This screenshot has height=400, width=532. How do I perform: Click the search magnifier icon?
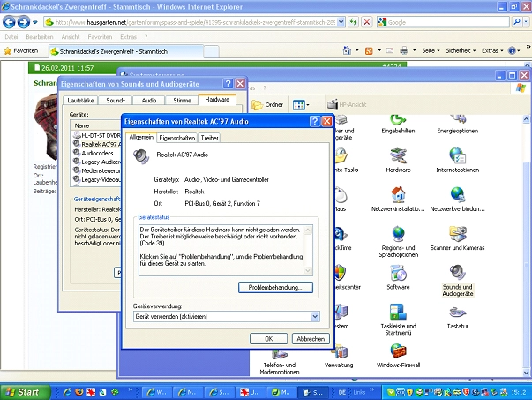(x=517, y=22)
